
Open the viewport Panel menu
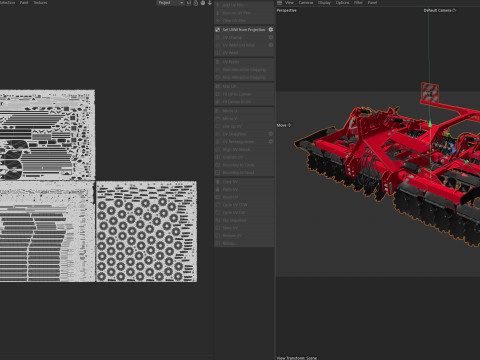(x=372, y=3)
